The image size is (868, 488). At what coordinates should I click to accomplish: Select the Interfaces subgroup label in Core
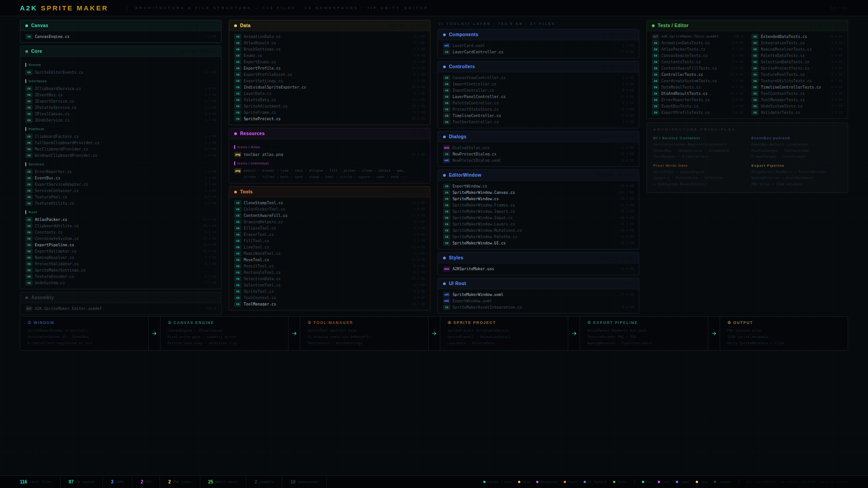point(37,81)
